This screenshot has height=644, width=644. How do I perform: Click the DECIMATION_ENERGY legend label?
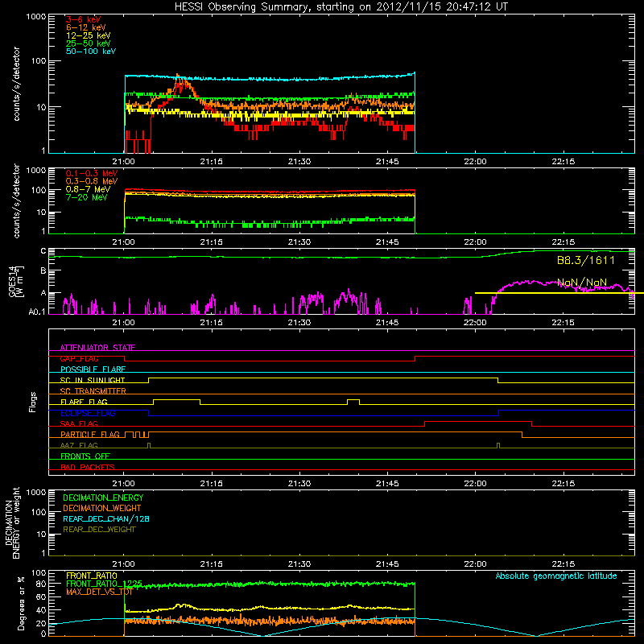tap(103, 497)
